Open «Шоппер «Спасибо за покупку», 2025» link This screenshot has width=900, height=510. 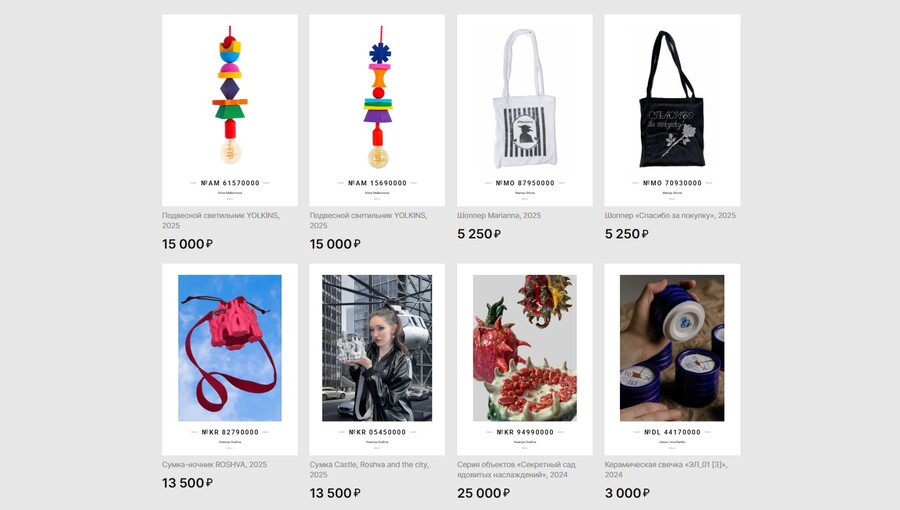coord(670,215)
